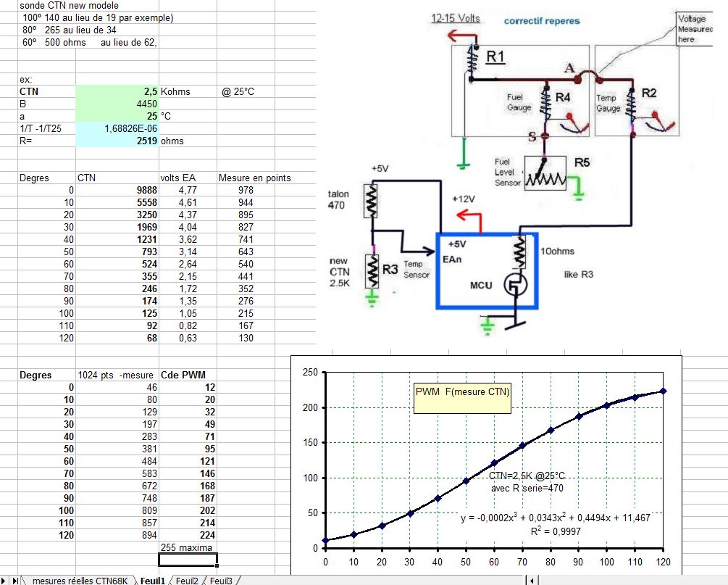Image resolution: width=728 pixels, height=585 pixels.
Task: Select the 'Mesure en points' header cell
Action: click(x=255, y=178)
